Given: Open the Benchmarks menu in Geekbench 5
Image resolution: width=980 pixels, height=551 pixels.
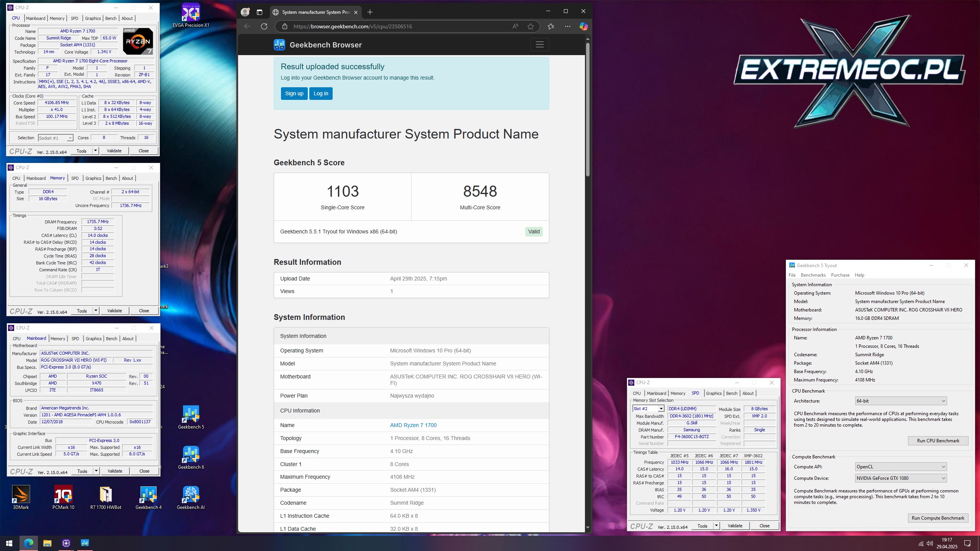Looking at the screenshot, I should pos(813,275).
